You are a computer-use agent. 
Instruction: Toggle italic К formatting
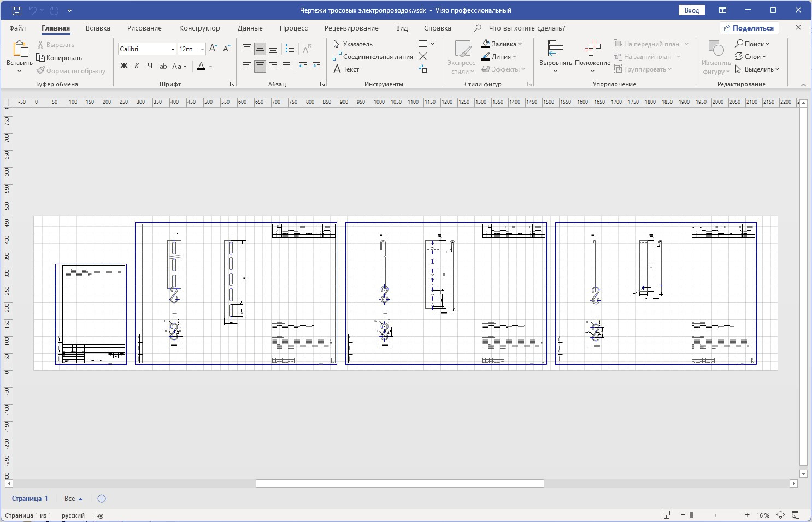pos(137,66)
